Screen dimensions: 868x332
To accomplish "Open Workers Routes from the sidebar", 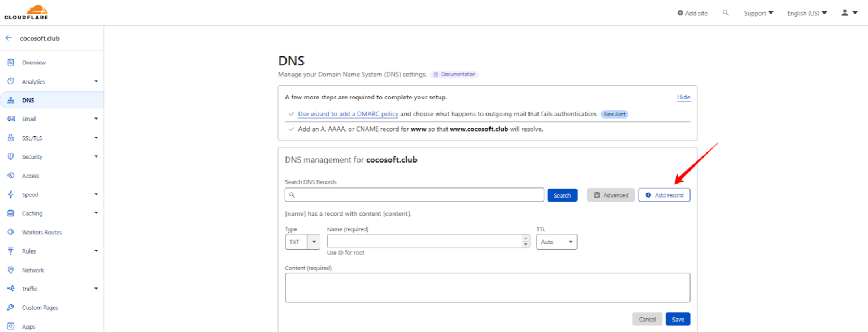I will tap(11, 232).
